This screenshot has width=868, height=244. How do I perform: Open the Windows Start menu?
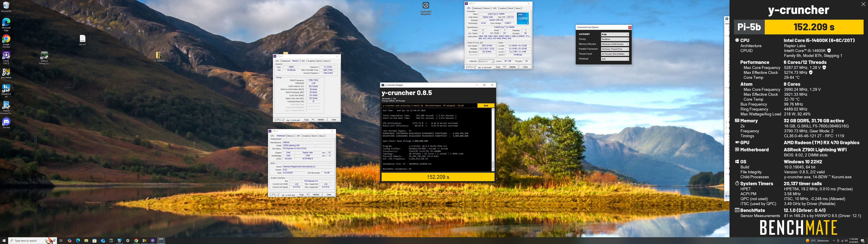pos(4,240)
